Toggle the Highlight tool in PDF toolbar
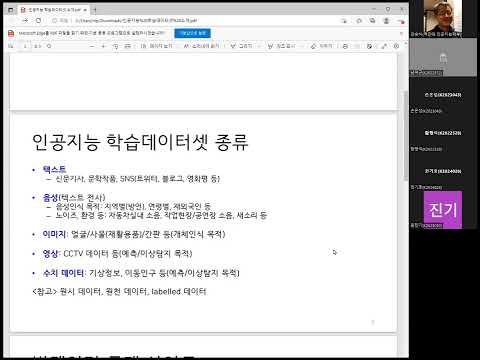 coord(282,46)
